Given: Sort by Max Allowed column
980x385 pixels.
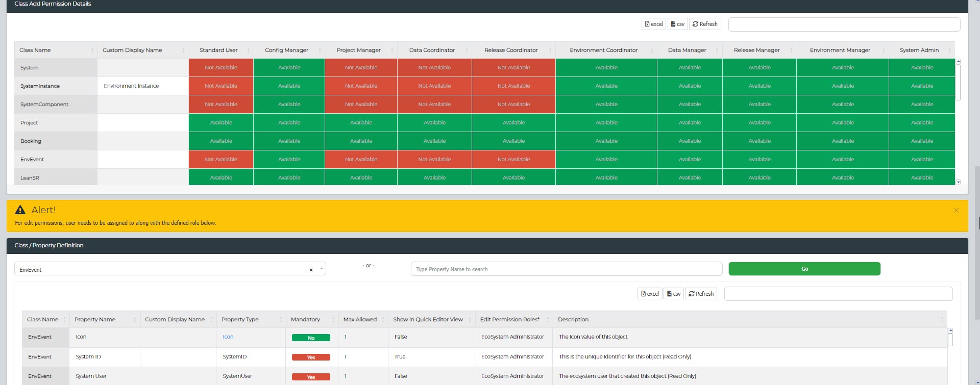Looking at the screenshot, I should [363, 319].
